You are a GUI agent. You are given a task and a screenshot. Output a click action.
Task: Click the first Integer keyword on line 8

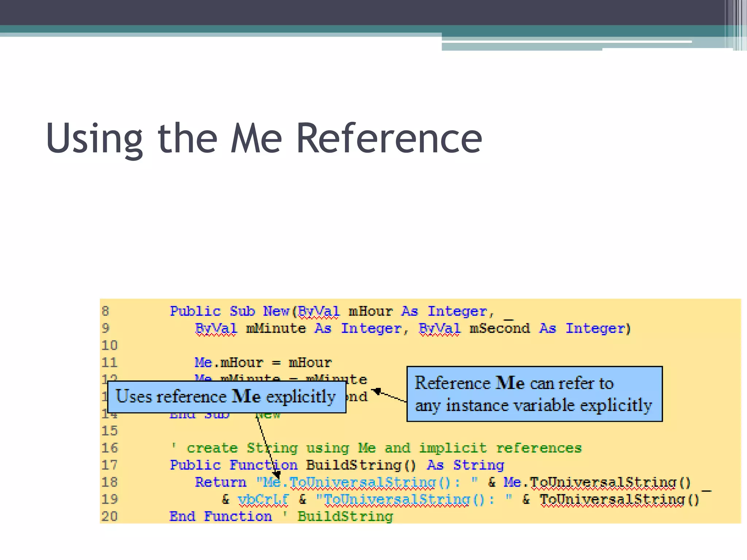[457, 311]
